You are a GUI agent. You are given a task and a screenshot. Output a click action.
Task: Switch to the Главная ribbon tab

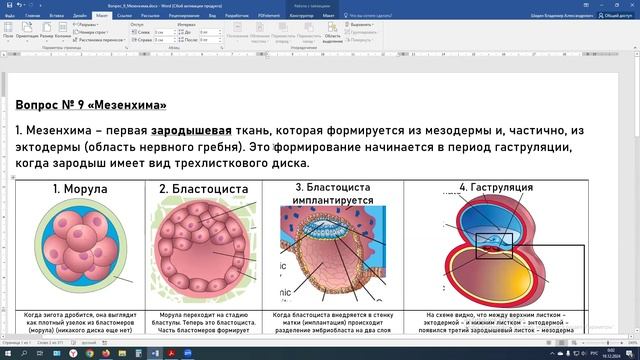coord(33,16)
